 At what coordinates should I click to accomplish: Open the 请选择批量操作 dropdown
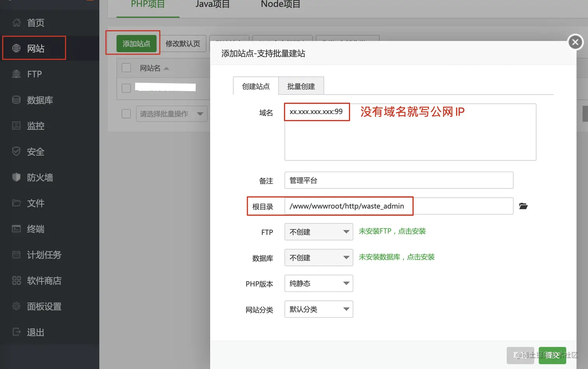pos(171,114)
